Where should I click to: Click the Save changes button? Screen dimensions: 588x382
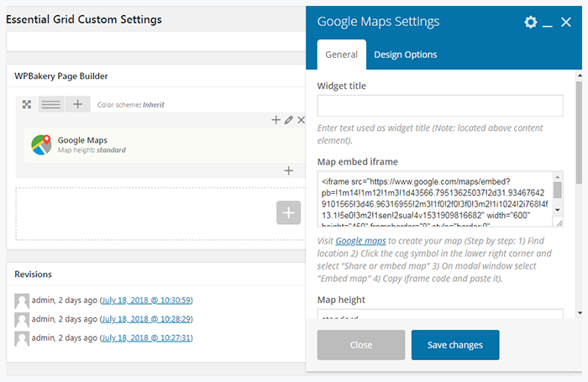tap(454, 345)
